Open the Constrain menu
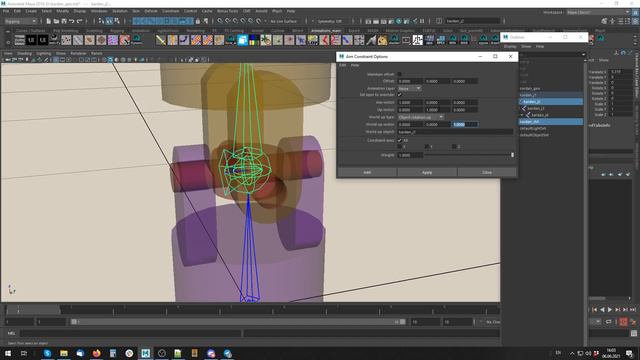Image resolution: width=640 pixels, height=360 pixels. [171, 11]
